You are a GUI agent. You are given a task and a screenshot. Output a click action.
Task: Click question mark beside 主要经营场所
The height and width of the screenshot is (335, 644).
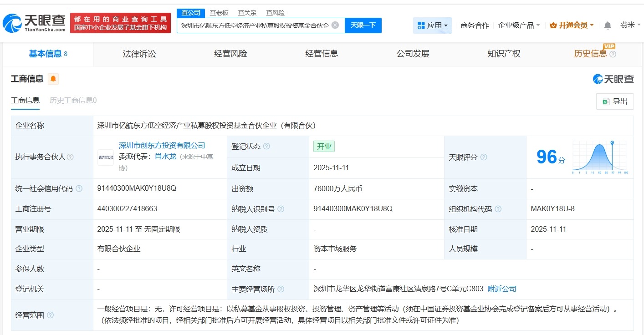pos(282,289)
